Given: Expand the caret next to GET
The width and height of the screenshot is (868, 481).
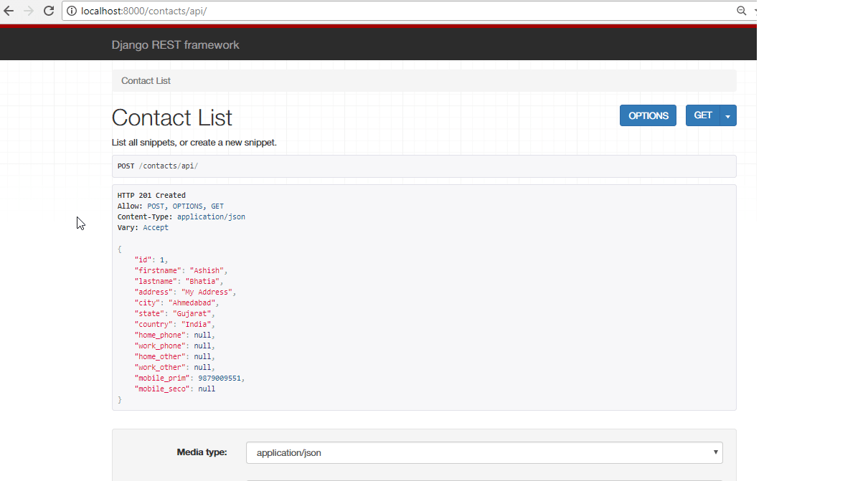Looking at the screenshot, I should [727, 116].
